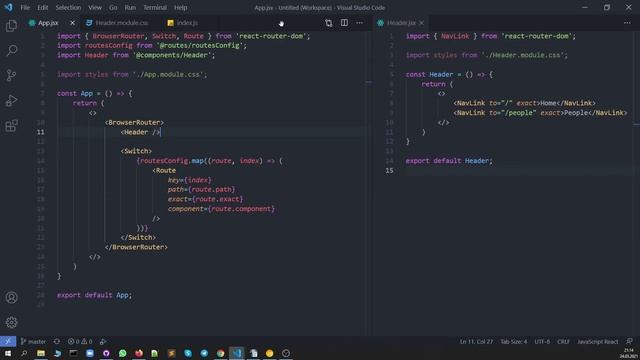The width and height of the screenshot is (640, 360).
Task: Open File Explorer from the taskbar
Action: click(x=41, y=353)
